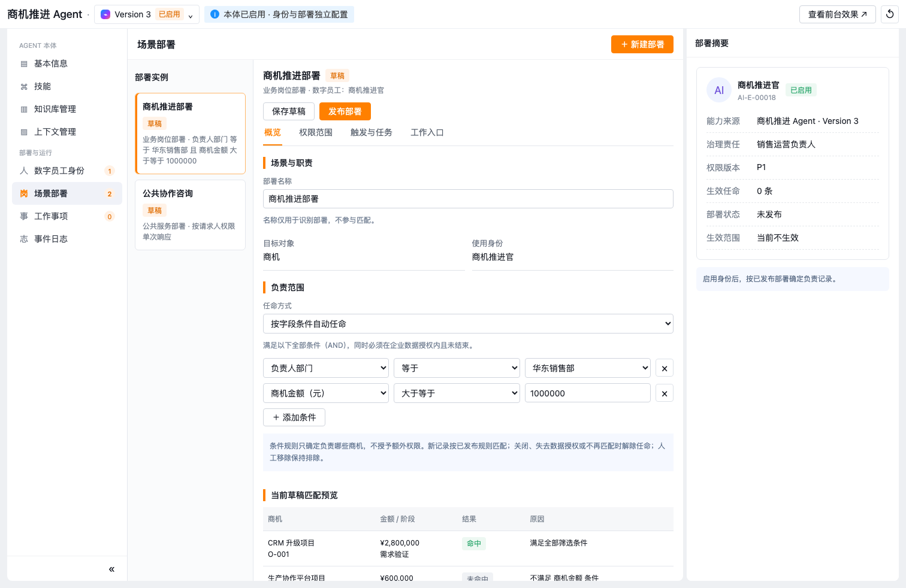
Task: Open 技能 in the sidebar
Action: (67, 86)
